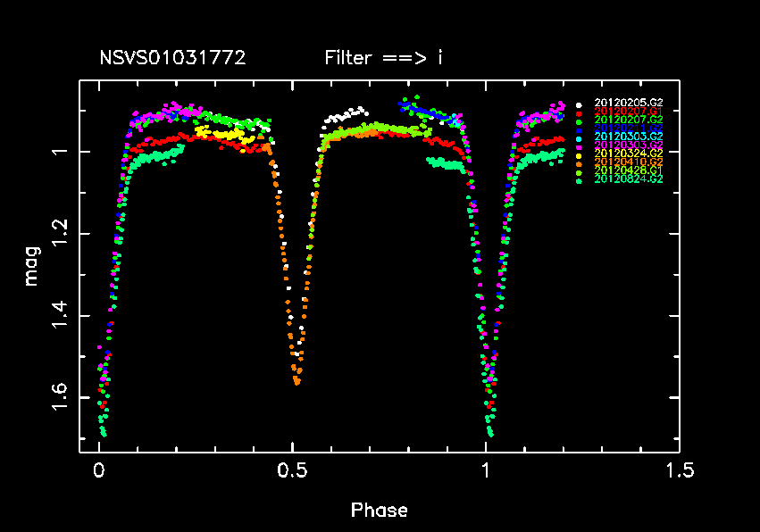Click the 'Phase' x-axis label
Image resolution: width=760 pixels, height=532 pixels.
[379, 511]
